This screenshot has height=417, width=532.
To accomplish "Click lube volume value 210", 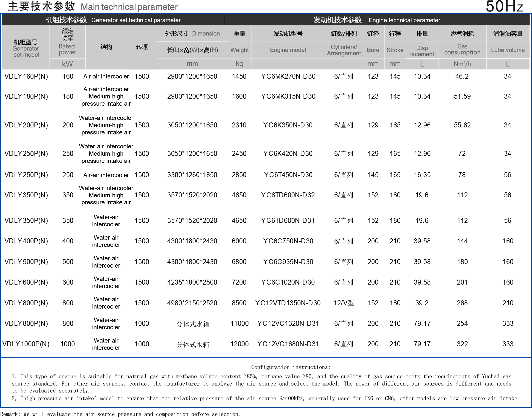I will tap(508, 303).
